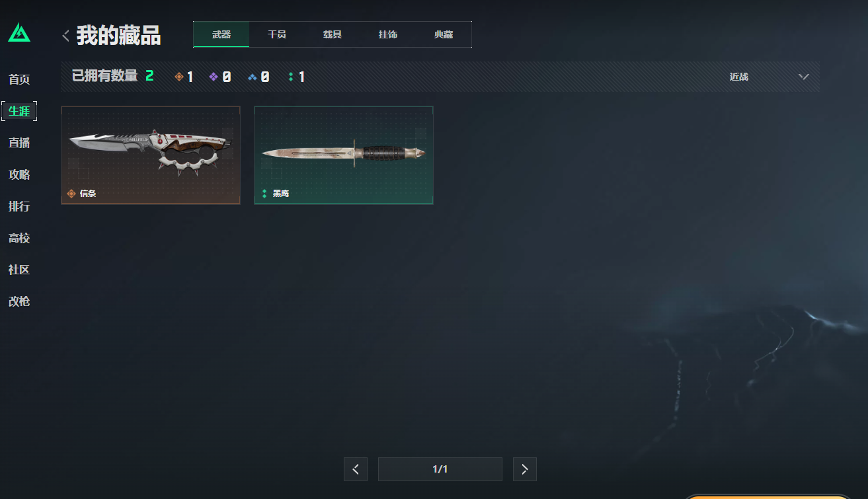
Task: Select the 黑鹰 knife thumbnail
Action: (x=344, y=155)
